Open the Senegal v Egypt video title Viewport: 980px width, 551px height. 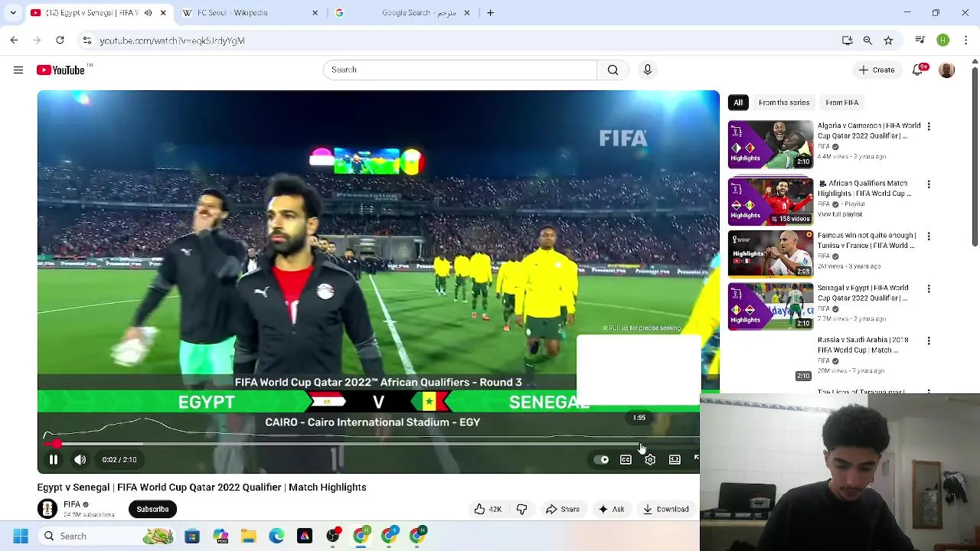(864, 293)
